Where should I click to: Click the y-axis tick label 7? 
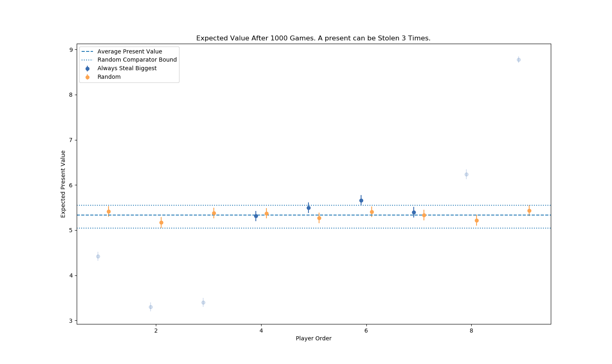coord(71,140)
